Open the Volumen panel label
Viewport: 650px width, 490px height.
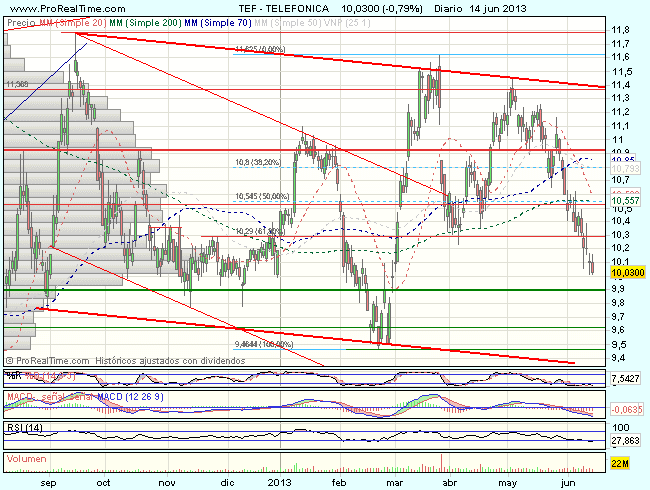[27, 458]
